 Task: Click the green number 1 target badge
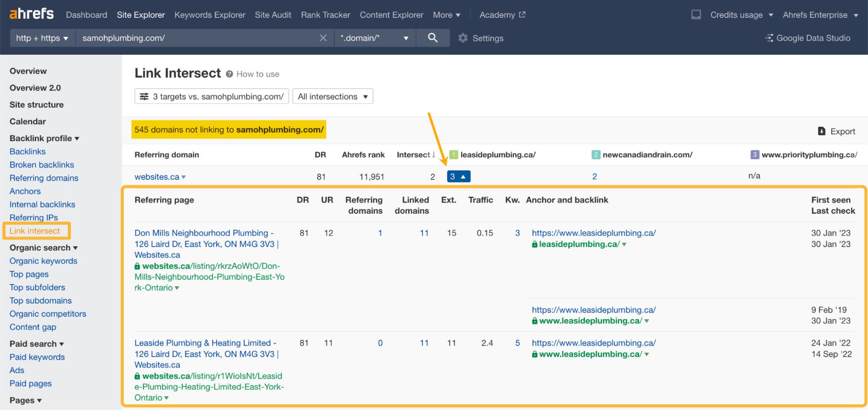(x=454, y=155)
